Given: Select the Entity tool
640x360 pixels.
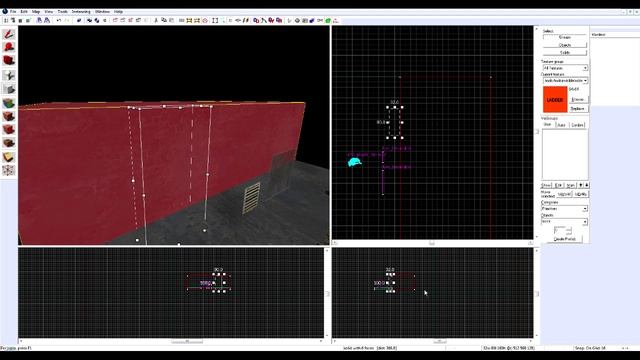Looking at the screenshot, I should pos(9,75).
